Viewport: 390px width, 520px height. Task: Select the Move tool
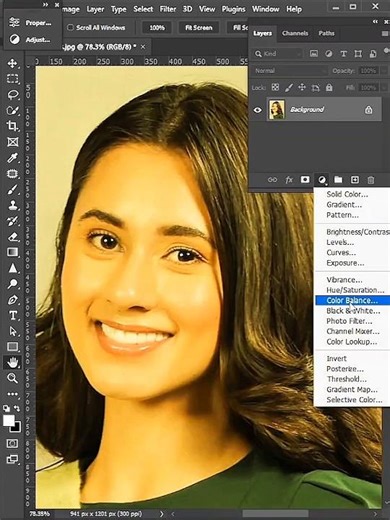pyautogui.click(x=13, y=63)
